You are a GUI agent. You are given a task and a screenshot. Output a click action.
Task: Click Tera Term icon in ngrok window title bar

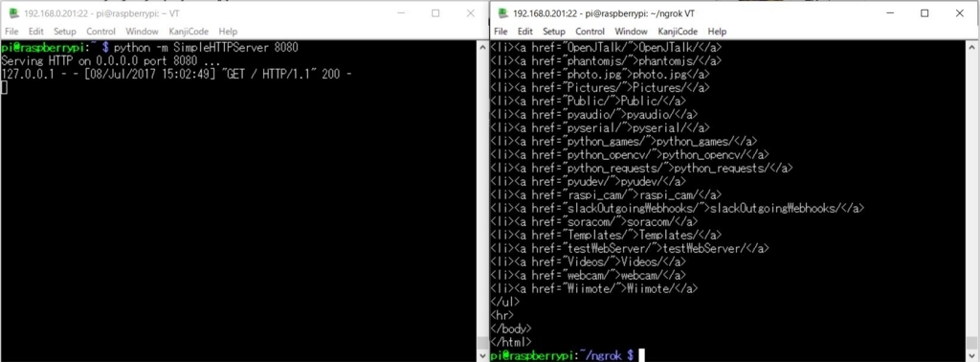tap(502, 13)
